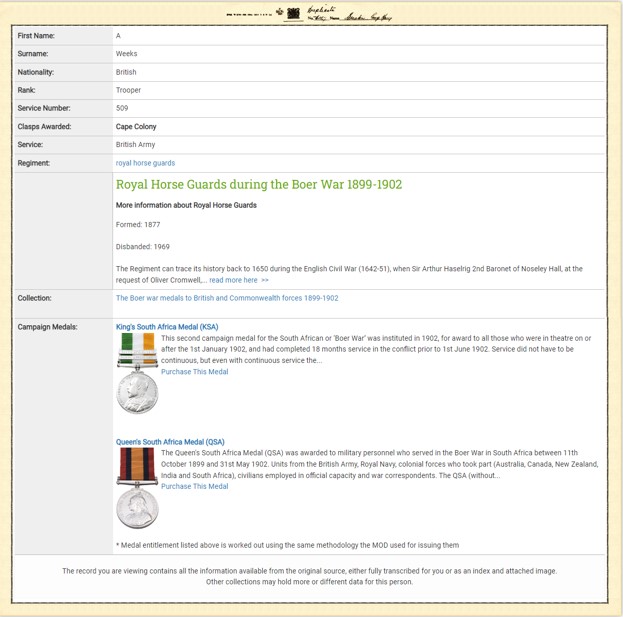
Task: Click the Royal Horse Guards Boer War heading
Action: (x=259, y=184)
